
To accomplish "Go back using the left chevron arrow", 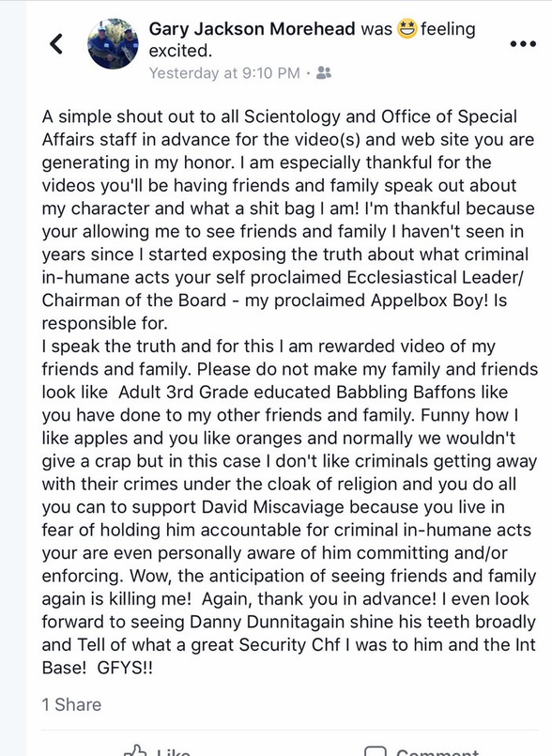I will 56,44.
